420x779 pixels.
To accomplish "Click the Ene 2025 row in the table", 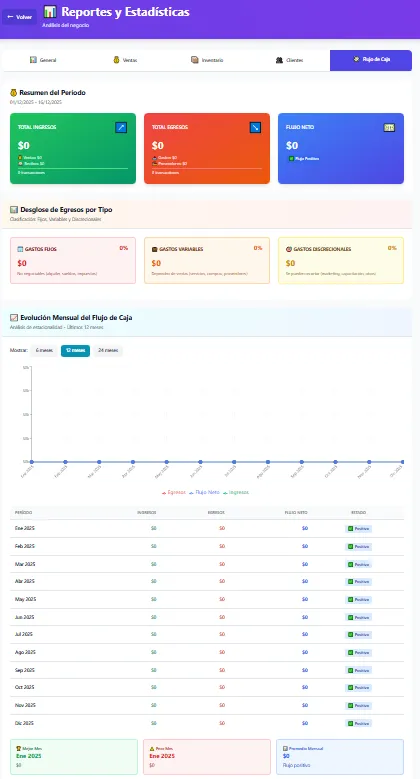I will pyautogui.click(x=207, y=529).
